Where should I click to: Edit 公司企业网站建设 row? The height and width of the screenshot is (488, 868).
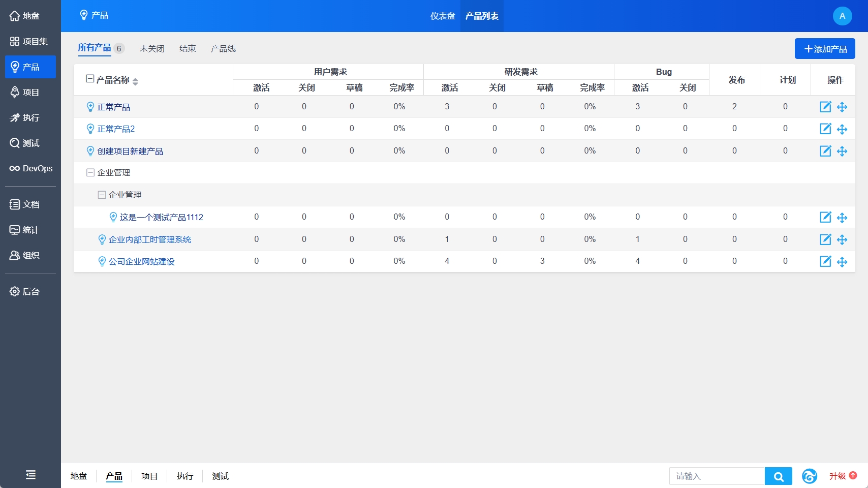(825, 261)
